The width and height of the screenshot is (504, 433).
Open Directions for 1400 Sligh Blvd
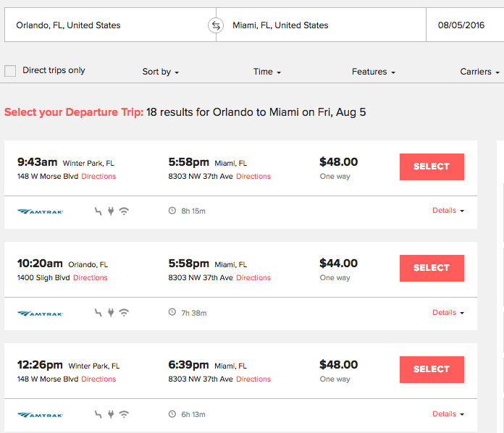(x=90, y=278)
